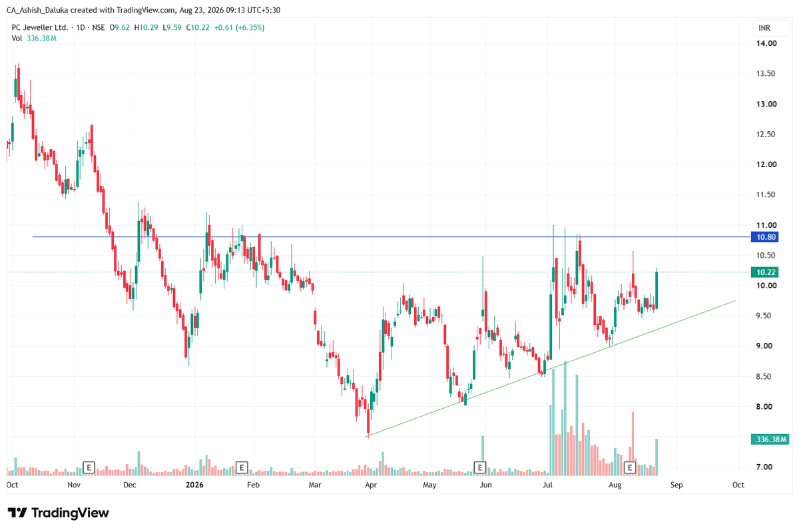The image size is (799, 532).
Task: Open the earnings E marker before June
Action: [x=479, y=467]
